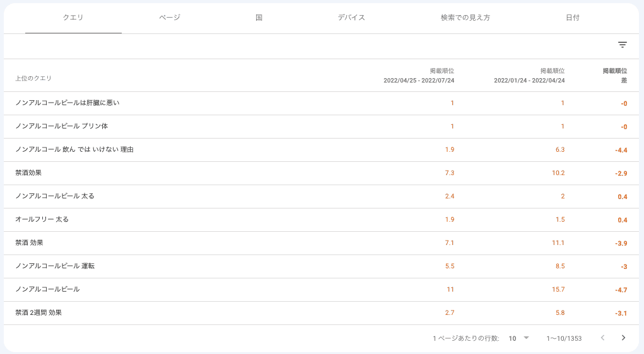The height and width of the screenshot is (354, 644).
Task: Click the 1～10/1353 pagination range text
Action: coord(564,338)
